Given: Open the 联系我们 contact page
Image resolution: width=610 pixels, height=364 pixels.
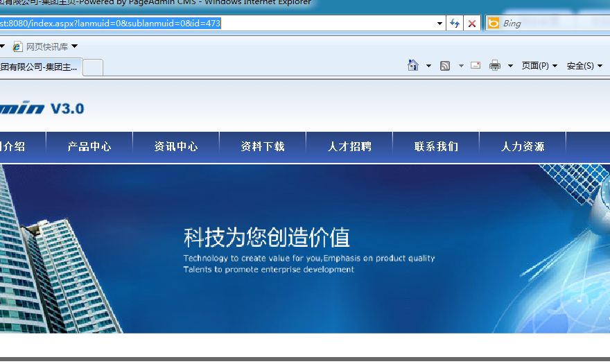Looking at the screenshot, I should click(x=436, y=146).
